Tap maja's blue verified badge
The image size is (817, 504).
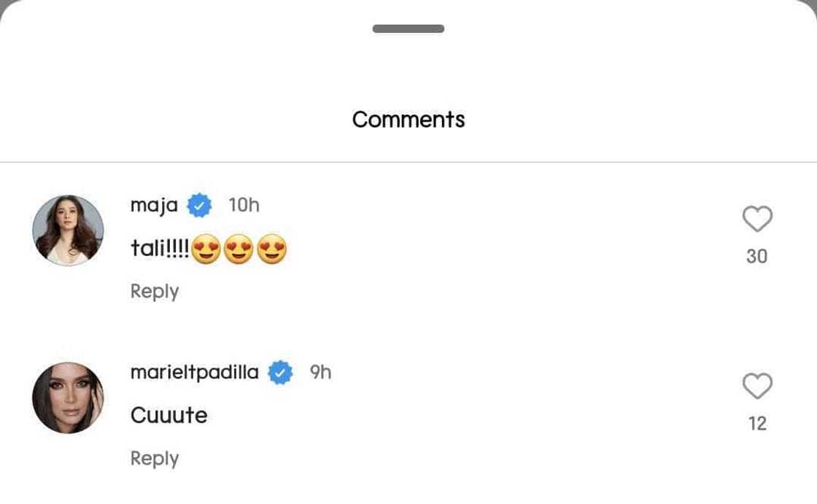click(199, 206)
